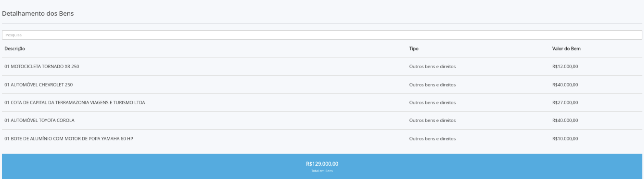The width and height of the screenshot is (644, 179).
Task: Select the Automóvel Toyota Corola row
Action: [39, 121]
